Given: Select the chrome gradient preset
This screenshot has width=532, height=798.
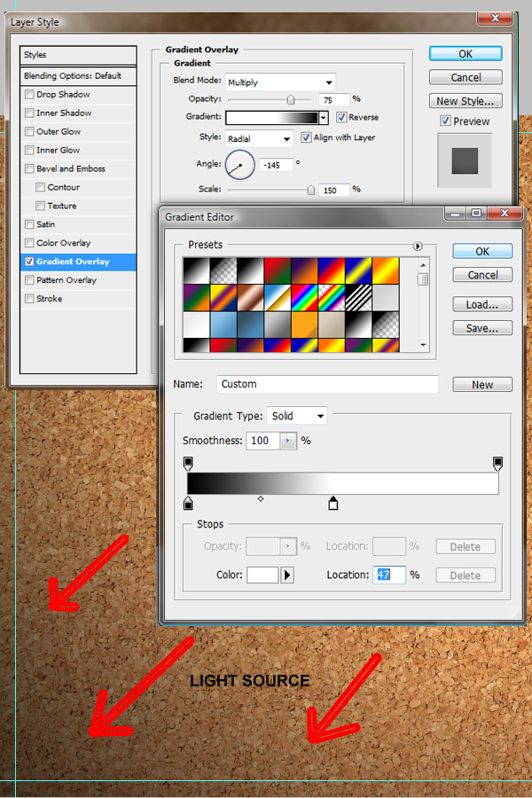Looking at the screenshot, I should (x=278, y=298).
